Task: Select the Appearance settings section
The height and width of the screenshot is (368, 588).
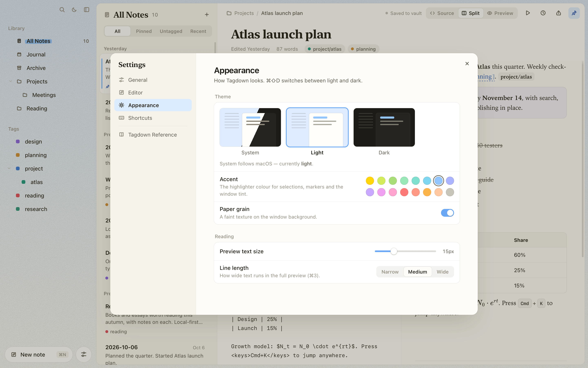Action: coord(153,105)
